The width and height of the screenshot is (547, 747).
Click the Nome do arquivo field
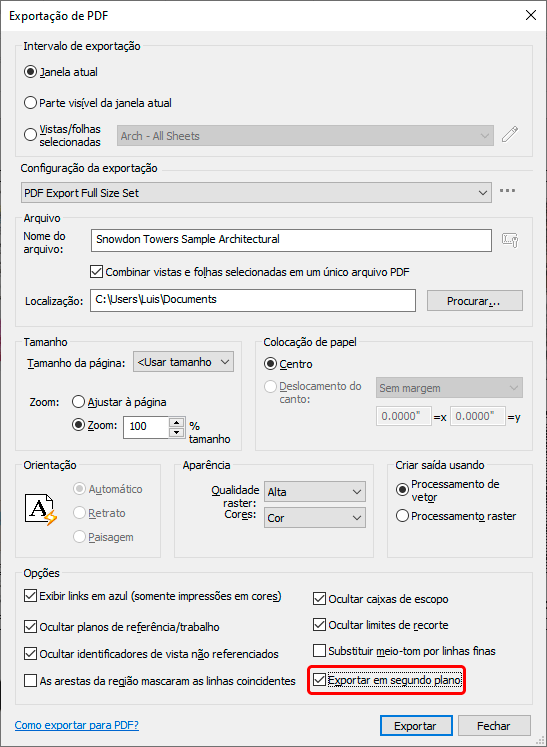click(291, 240)
